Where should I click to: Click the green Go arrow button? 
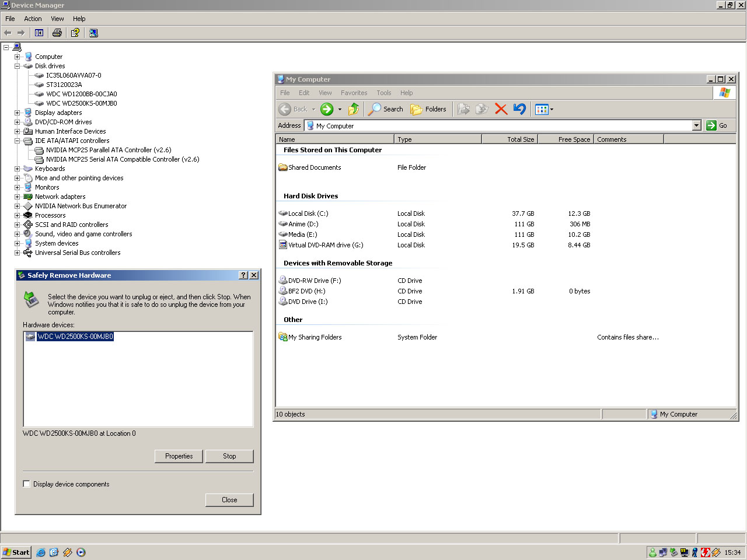711,125
